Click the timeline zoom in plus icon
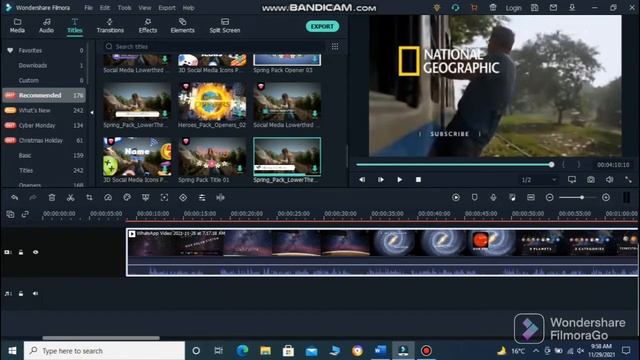This screenshot has width=640, height=360. [x=606, y=198]
